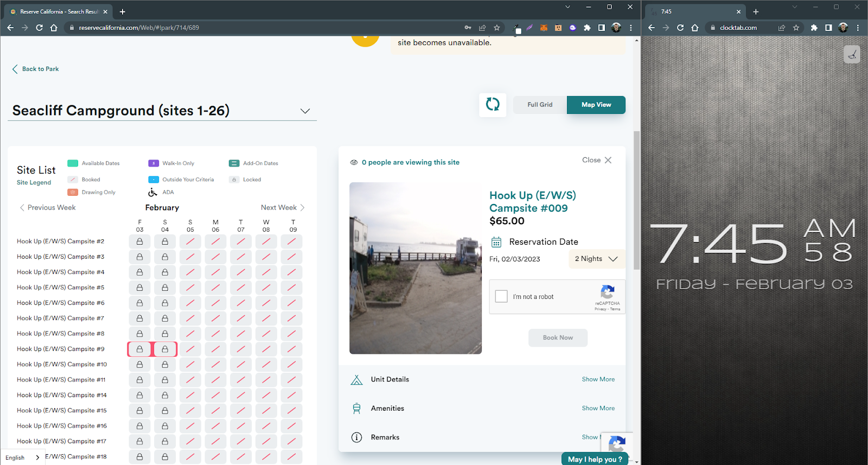The height and width of the screenshot is (465, 868).
Task: Close the campsite detail panel
Action: coord(597,160)
